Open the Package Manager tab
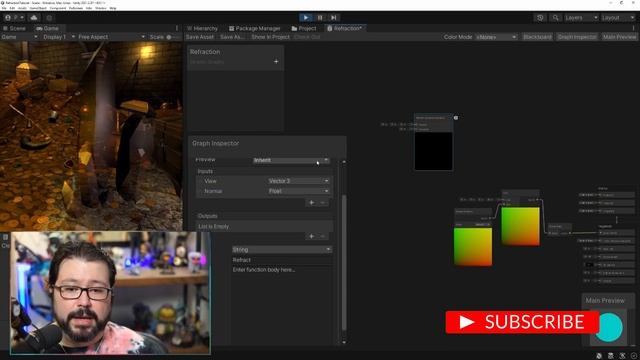This screenshot has width=640, height=360. coord(254,28)
